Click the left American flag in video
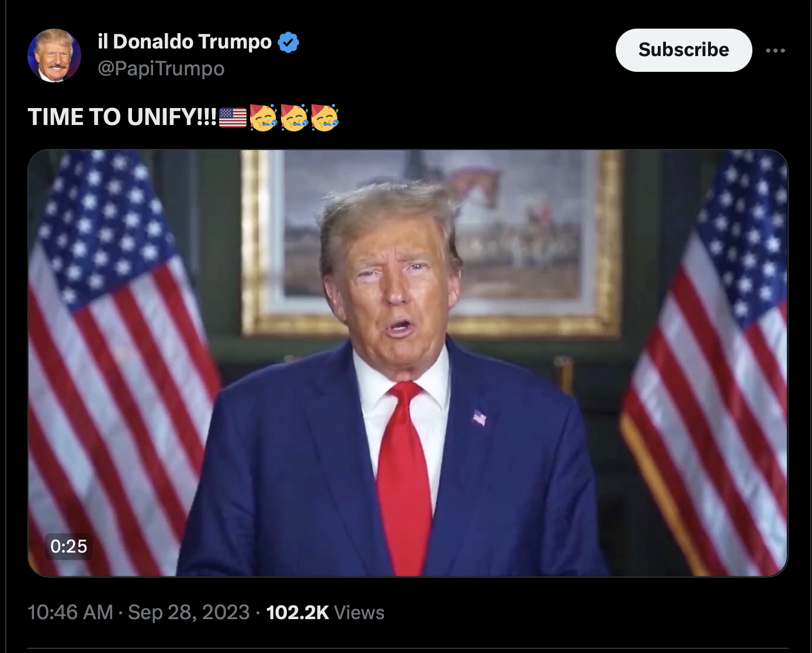Image resolution: width=812 pixels, height=653 pixels. [x=117, y=362]
